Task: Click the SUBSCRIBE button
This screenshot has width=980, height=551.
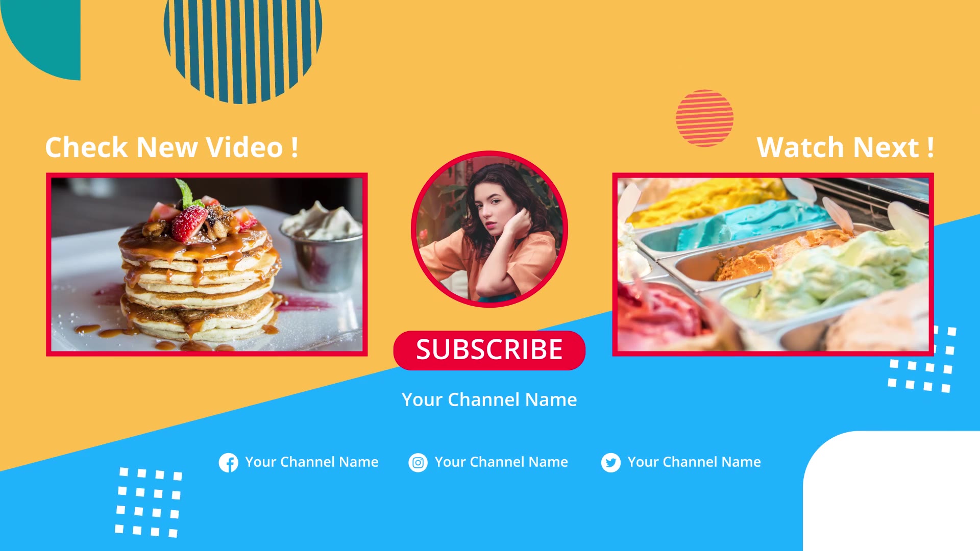Action: [x=490, y=348]
